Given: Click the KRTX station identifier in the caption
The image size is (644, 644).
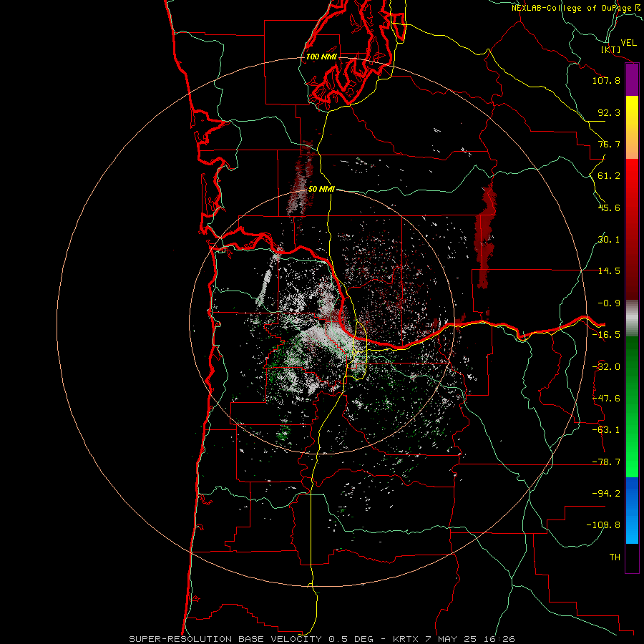Looking at the screenshot, I should [x=406, y=639].
